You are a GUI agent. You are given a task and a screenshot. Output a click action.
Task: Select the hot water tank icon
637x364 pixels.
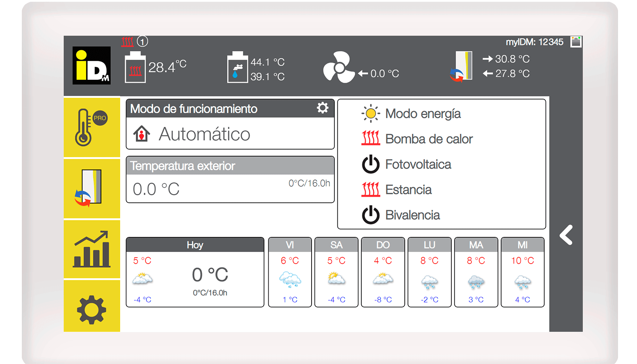pyautogui.click(x=237, y=67)
